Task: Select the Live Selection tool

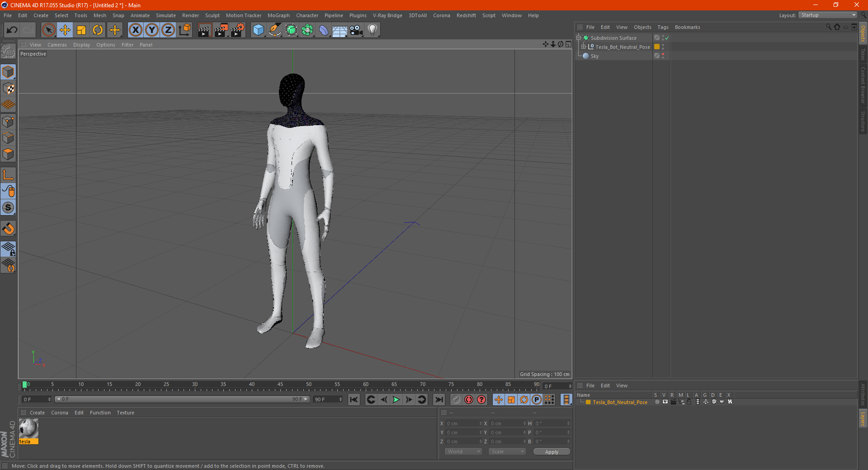Action: pos(48,30)
